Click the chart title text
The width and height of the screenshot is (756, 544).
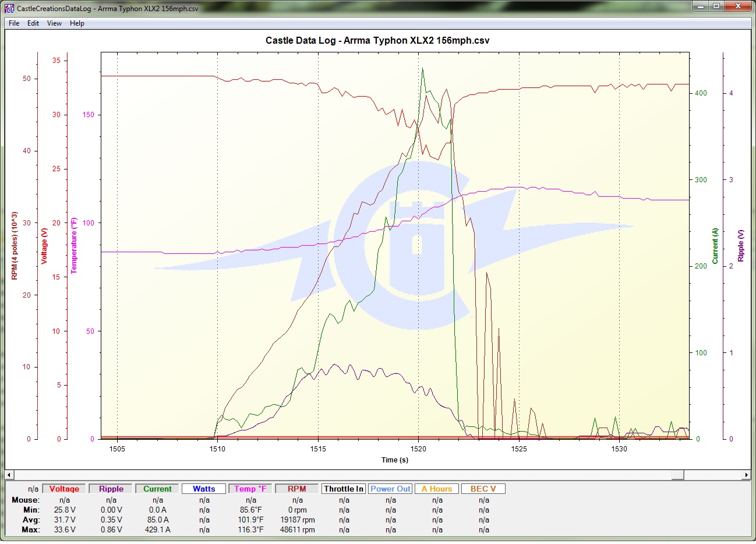377,41
